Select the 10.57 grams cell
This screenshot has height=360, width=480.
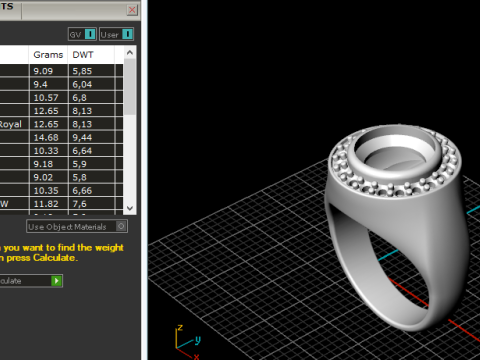coord(49,98)
